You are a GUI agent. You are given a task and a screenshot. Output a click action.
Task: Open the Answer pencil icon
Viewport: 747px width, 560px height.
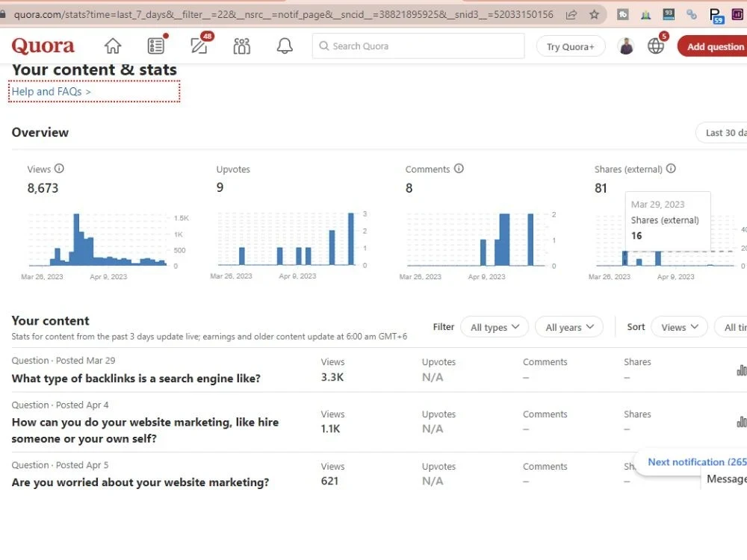coord(199,46)
